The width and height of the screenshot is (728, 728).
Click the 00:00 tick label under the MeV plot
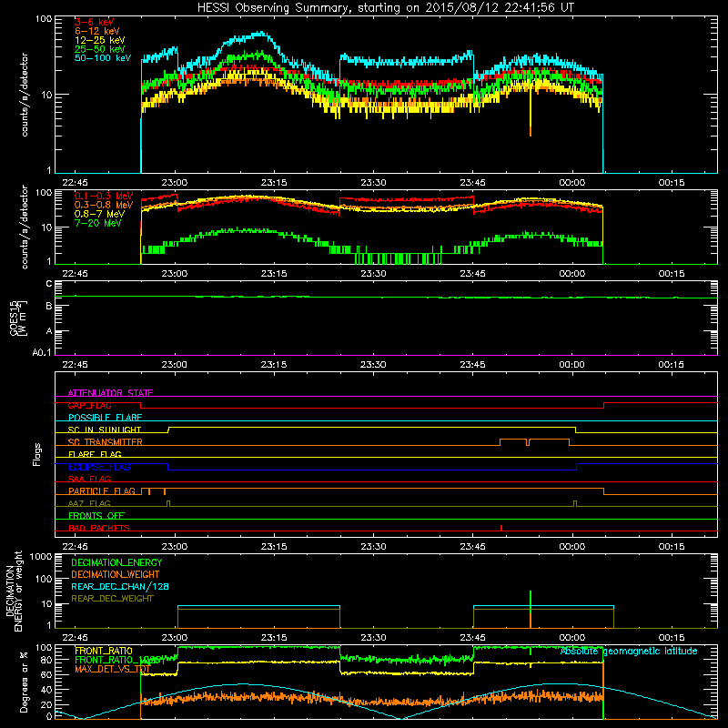pyautogui.click(x=572, y=274)
